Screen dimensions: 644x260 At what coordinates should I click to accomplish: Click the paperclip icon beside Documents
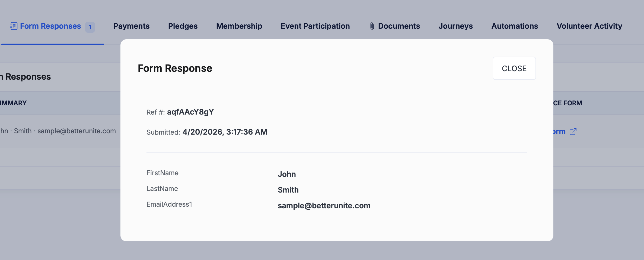coord(372,26)
